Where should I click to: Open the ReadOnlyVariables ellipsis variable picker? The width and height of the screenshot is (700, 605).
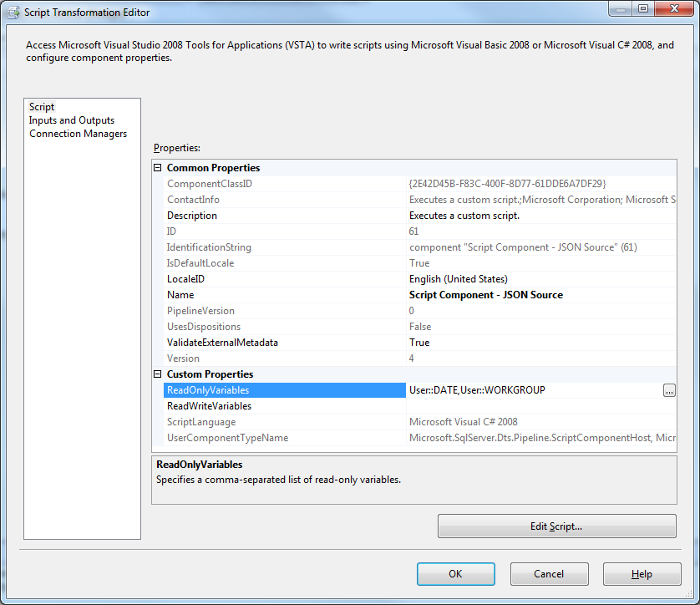[x=669, y=389]
